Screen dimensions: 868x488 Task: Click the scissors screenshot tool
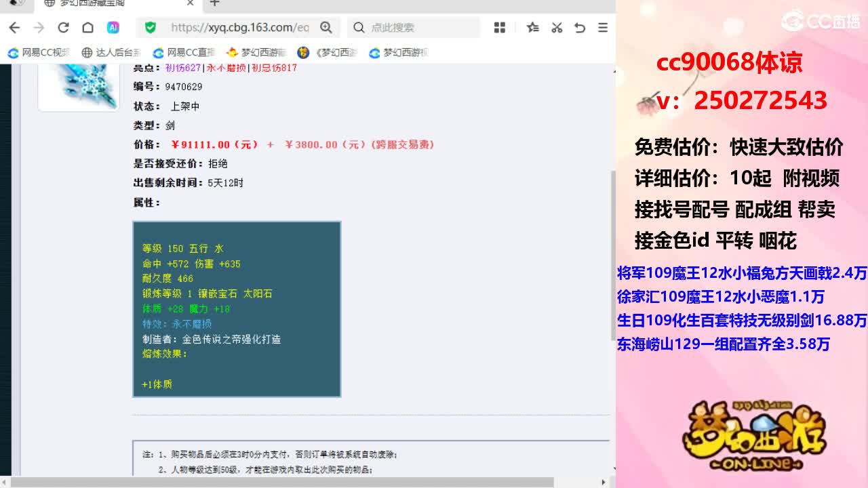pyautogui.click(x=557, y=28)
